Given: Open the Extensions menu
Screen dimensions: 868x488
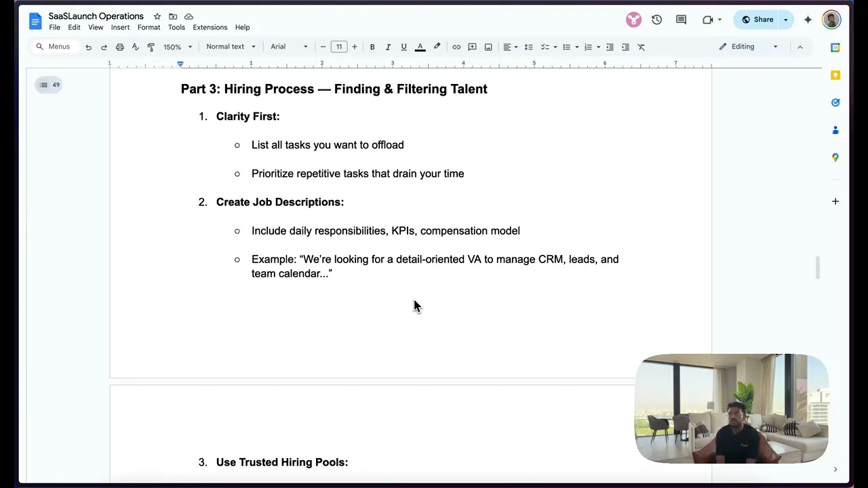Looking at the screenshot, I should tap(210, 28).
